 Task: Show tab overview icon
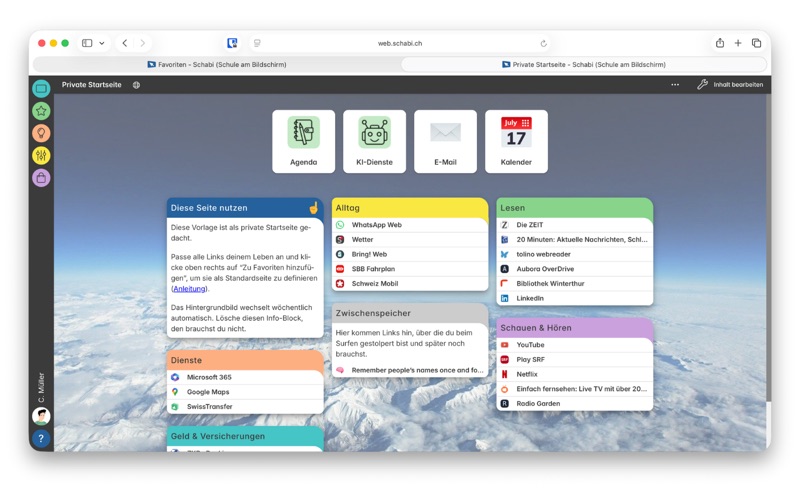tap(757, 43)
